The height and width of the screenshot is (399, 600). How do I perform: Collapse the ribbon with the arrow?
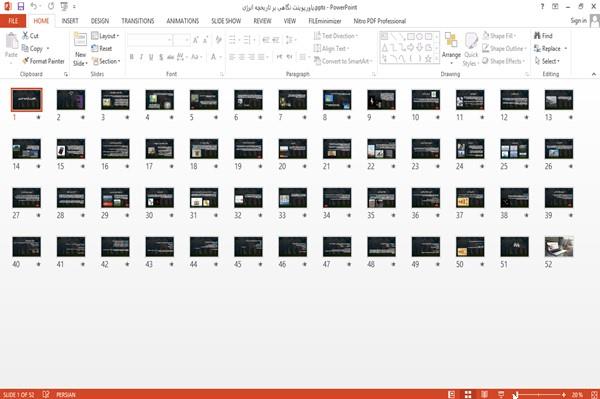[x=594, y=74]
